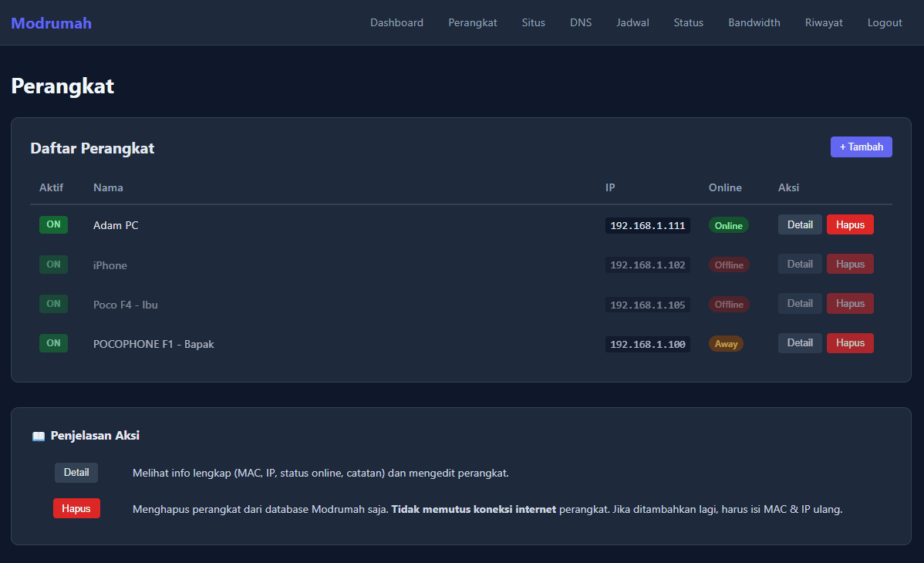The image size is (924, 563).
Task: Click Hapus for Adam PC
Action: (850, 224)
